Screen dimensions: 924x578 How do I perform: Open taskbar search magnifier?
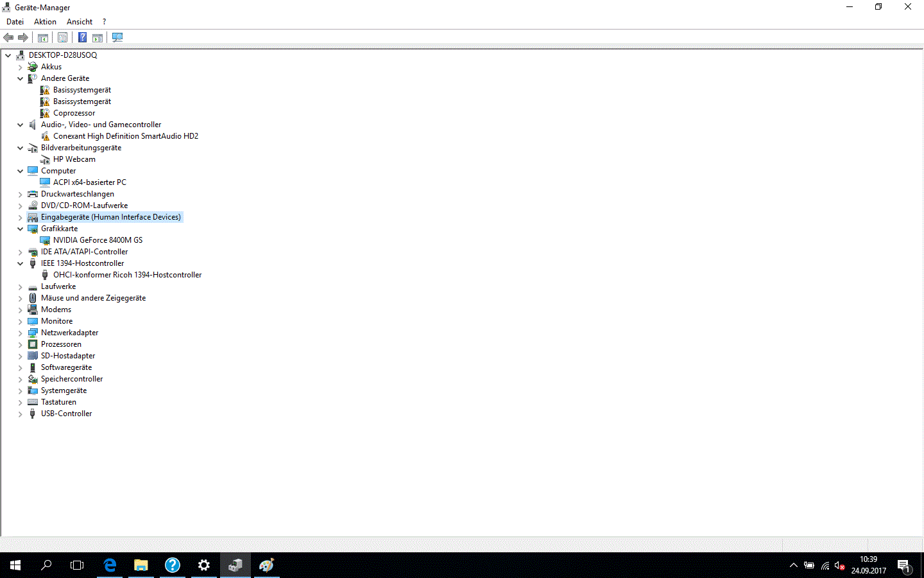click(46, 565)
